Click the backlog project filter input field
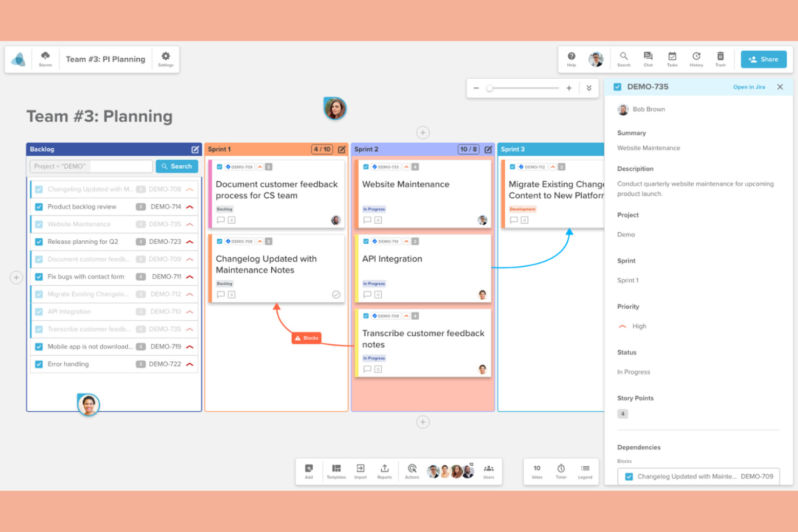This screenshot has height=532, width=798. [91, 167]
